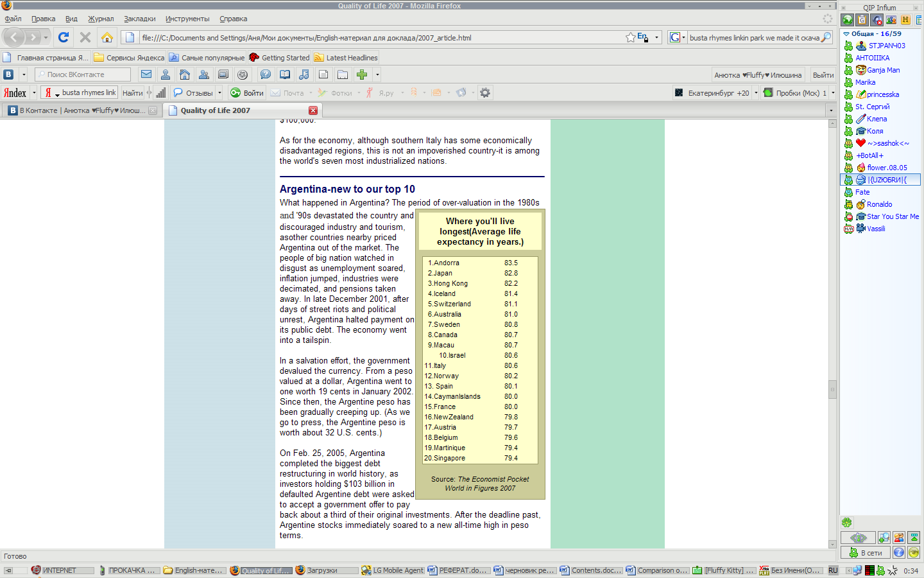Open the back/forward history dropdown arrow
This screenshot has height=578, width=924.
46,37
